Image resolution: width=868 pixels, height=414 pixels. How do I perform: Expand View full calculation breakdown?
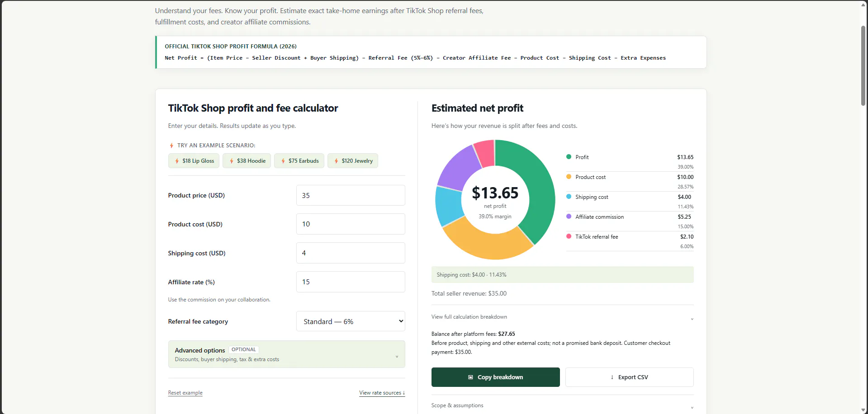pos(562,317)
